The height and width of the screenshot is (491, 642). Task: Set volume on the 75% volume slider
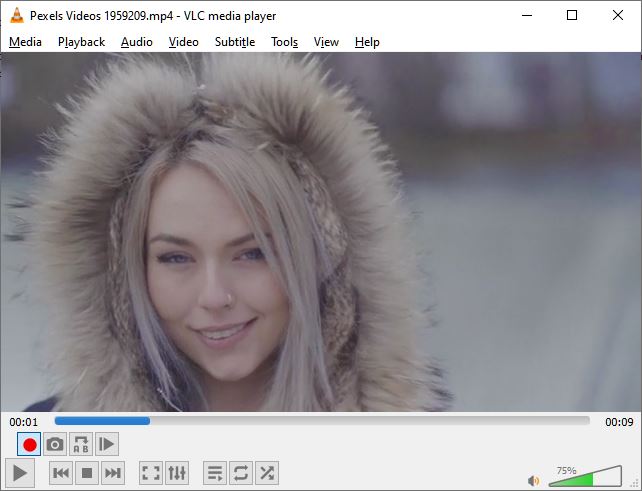[x=585, y=476]
